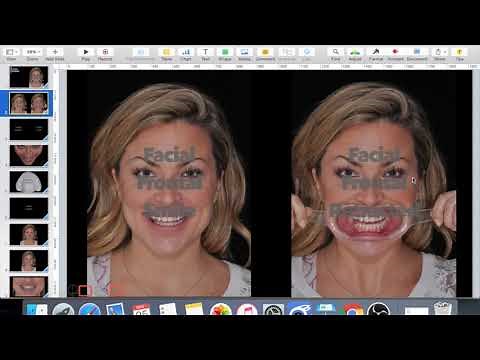480x360 pixels.
Task: Open Keynote icon in the dock
Action: (x=326, y=310)
